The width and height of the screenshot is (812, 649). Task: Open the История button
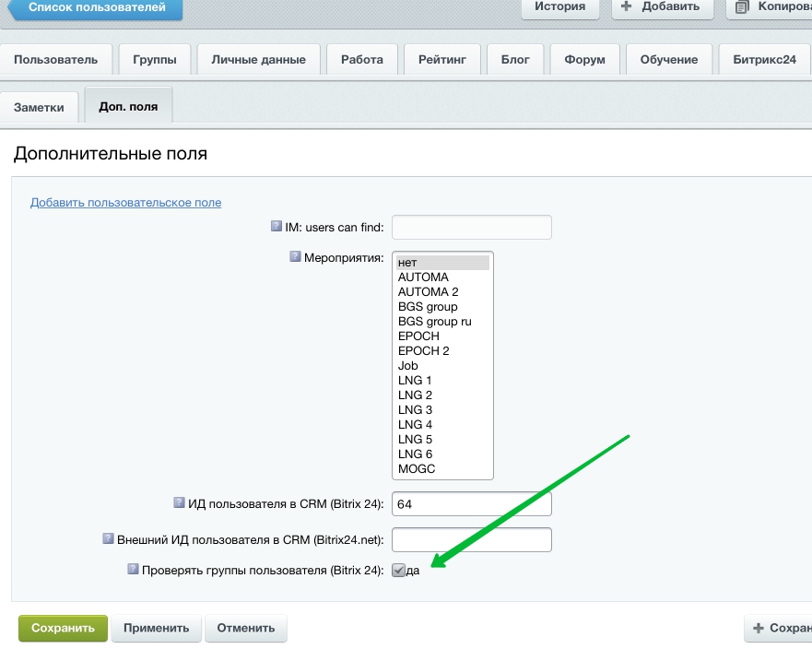coord(559,7)
